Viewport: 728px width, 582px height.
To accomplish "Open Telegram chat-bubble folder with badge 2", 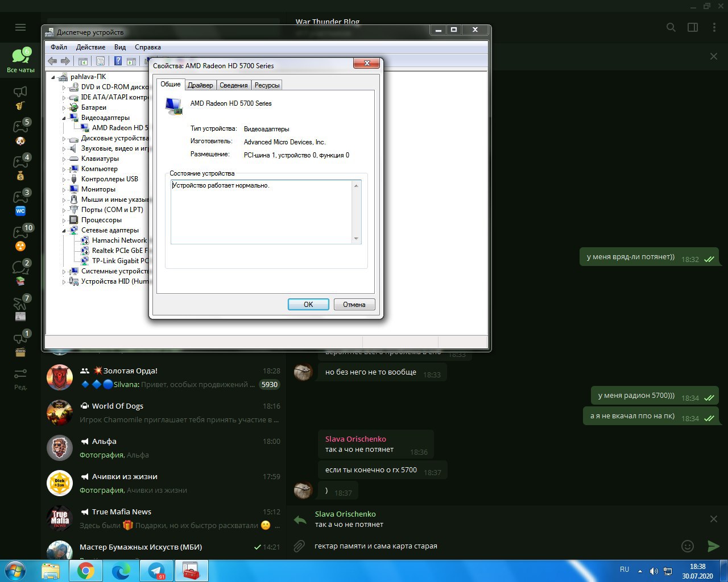I will tap(20, 274).
